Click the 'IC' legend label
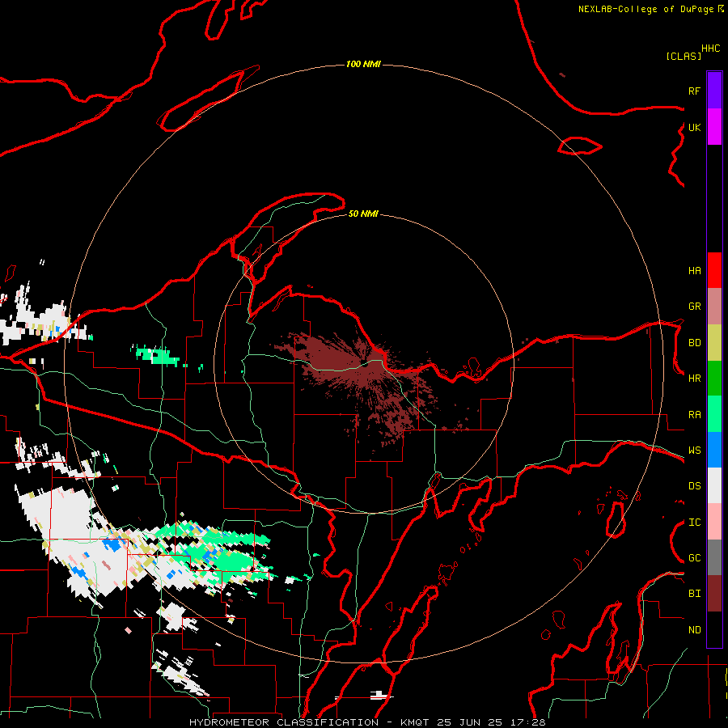 pyautogui.click(x=695, y=523)
